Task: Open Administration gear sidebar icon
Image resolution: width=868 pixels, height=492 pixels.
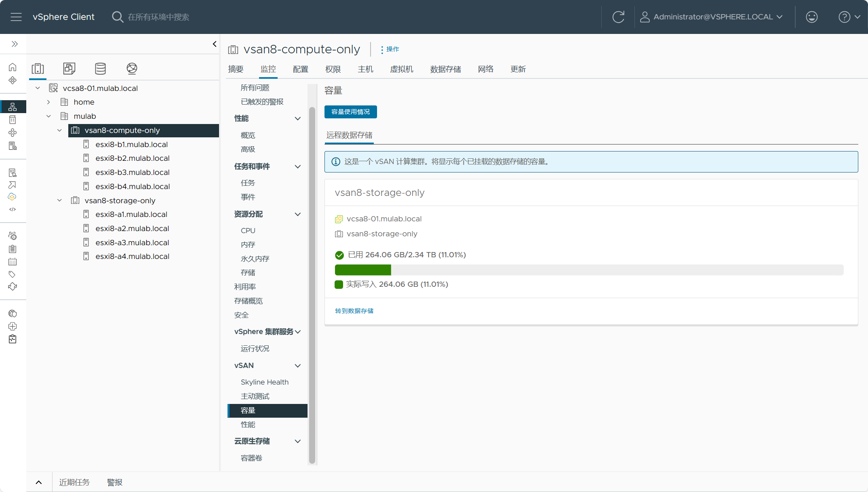Action: tap(13, 236)
